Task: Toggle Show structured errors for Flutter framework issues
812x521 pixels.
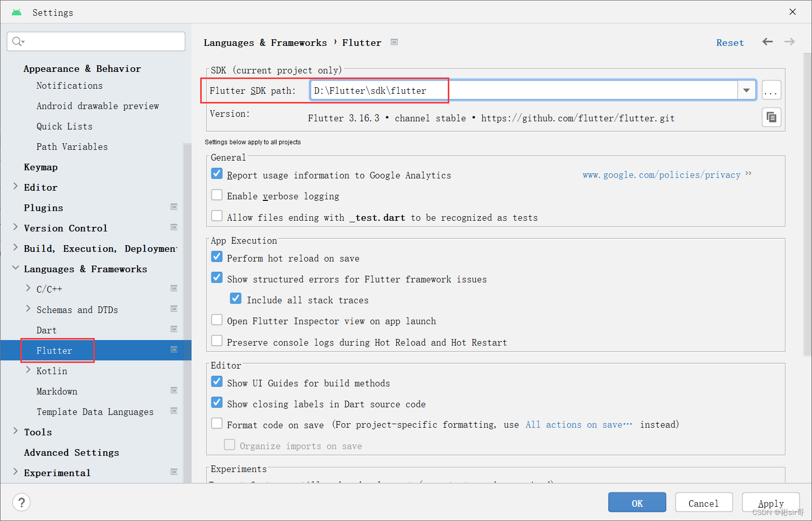Action: [x=217, y=278]
